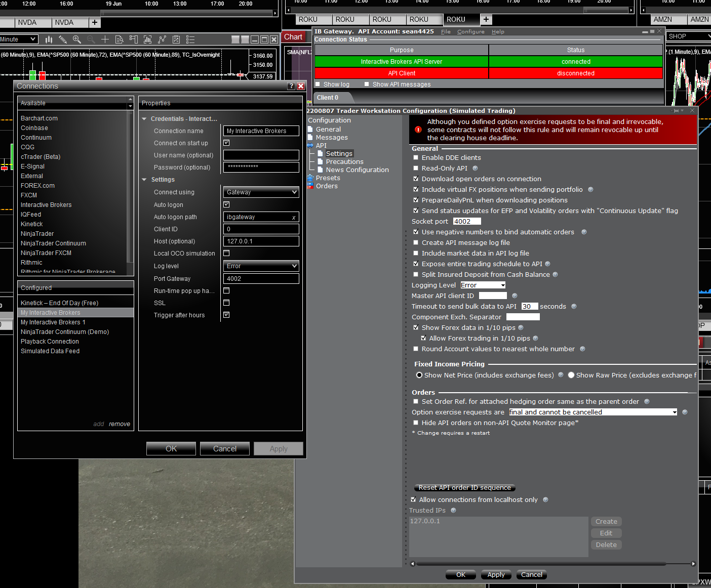This screenshot has width=711, height=588.
Task: Click the zoom out magnifier icon
Action: (x=91, y=39)
